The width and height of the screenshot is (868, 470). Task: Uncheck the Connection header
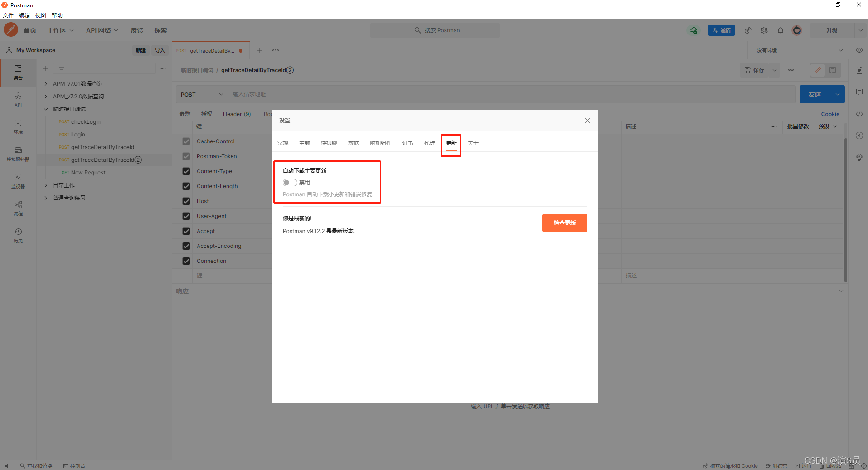pyautogui.click(x=186, y=261)
